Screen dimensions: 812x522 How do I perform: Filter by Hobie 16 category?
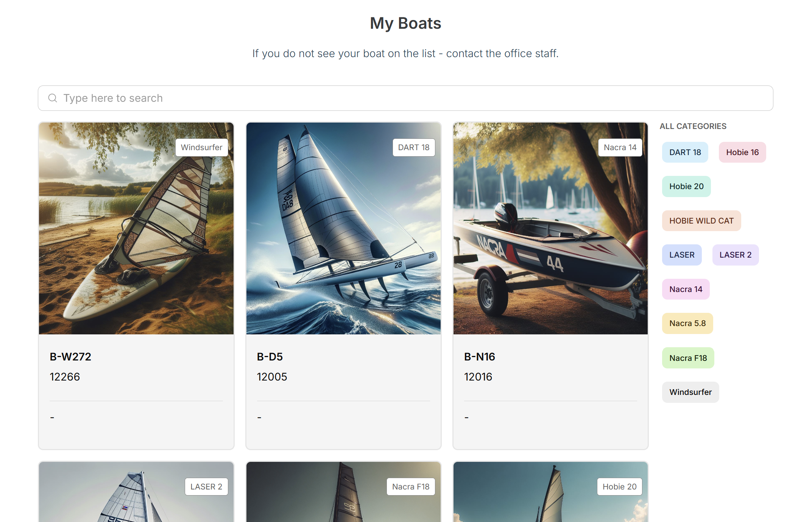coord(742,152)
